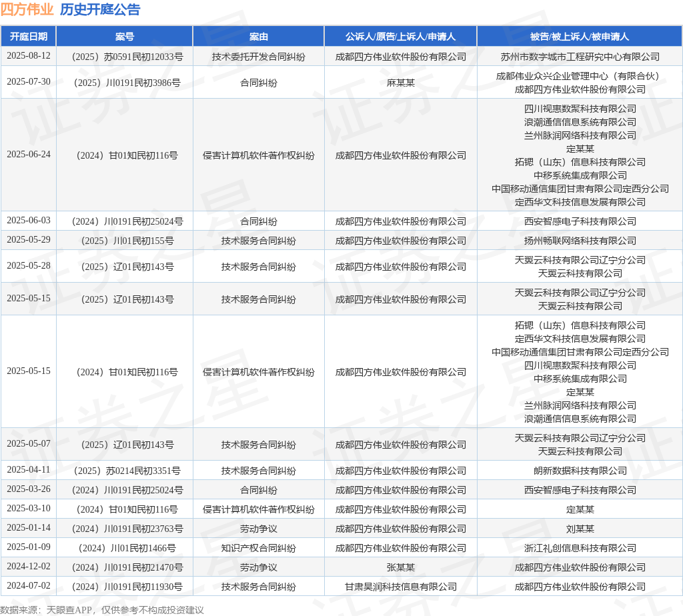Click the date 2025-07-30
This screenshot has width=683, height=616.
[29, 82]
